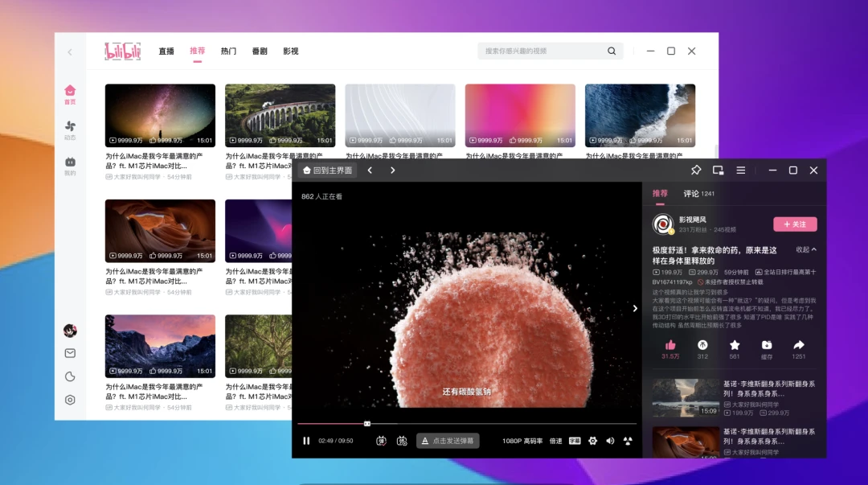
Task: Open 我的 TV icon in sidebar
Action: (70, 166)
